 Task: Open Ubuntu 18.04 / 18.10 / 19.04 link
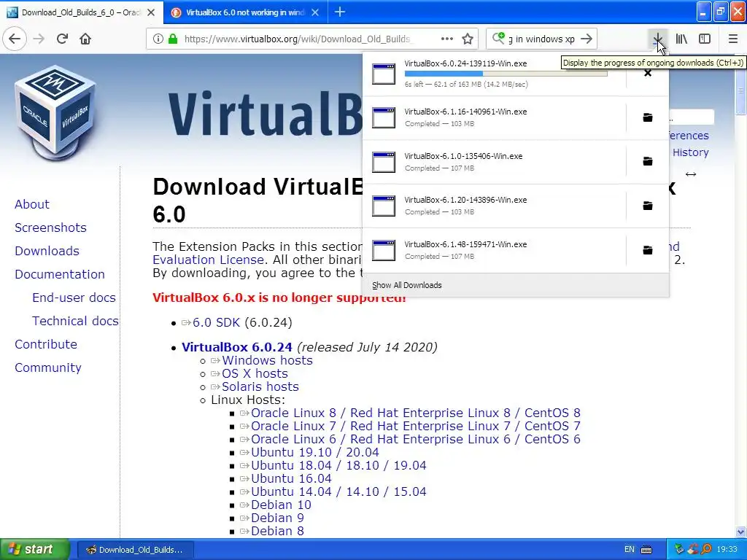click(x=338, y=465)
